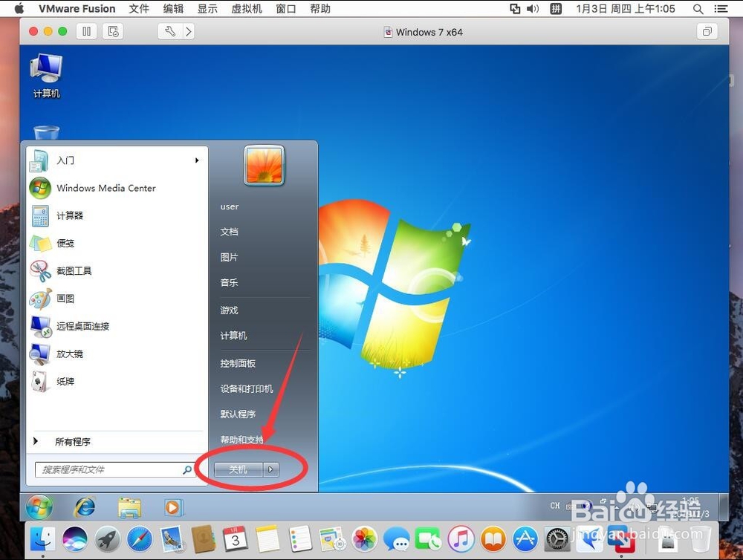Open Photos app in the Dock

(364, 539)
